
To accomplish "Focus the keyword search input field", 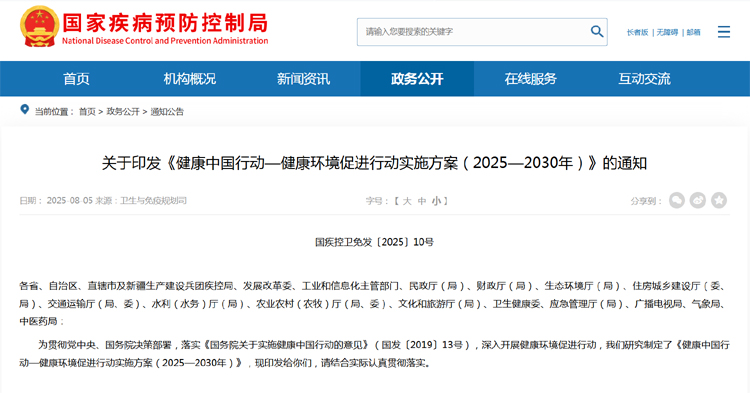I will click(x=474, y=32).
